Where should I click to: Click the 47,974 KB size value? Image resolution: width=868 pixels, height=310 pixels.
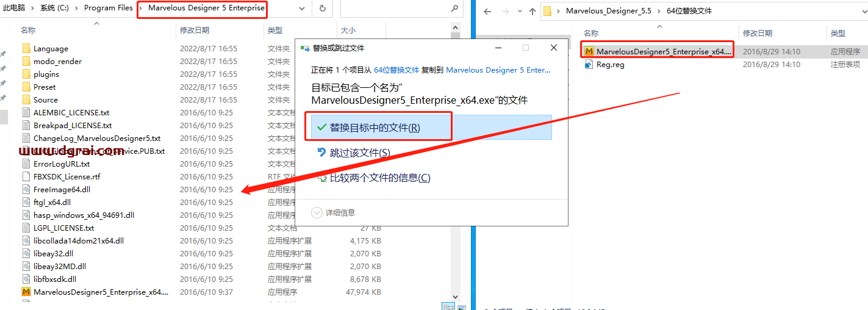364,292
